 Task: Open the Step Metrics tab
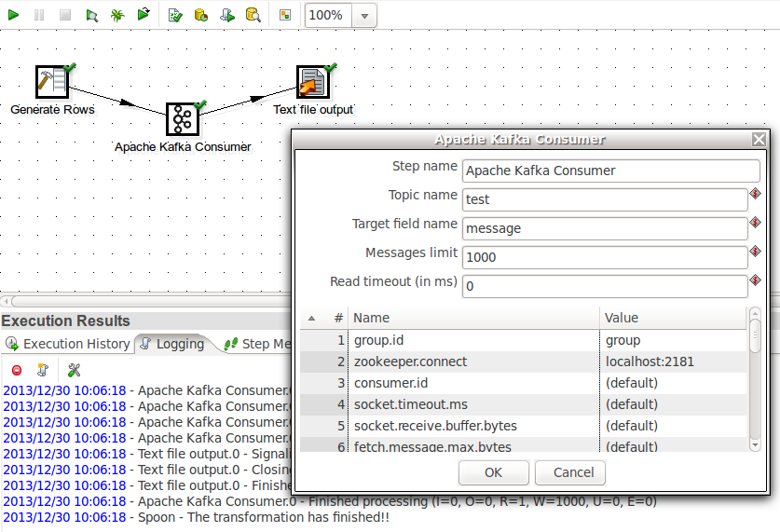[x=258, y=344]
